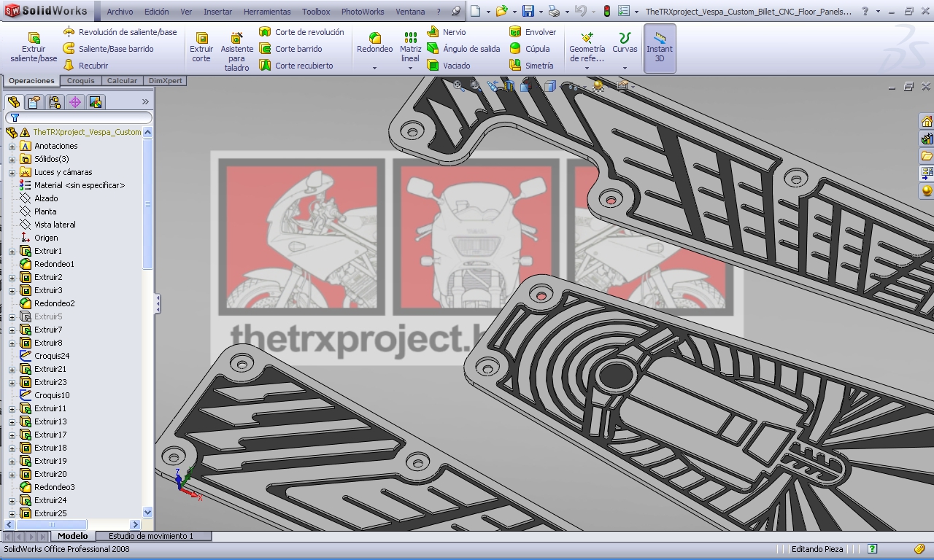Open the Archivo menu

coord(120,12)
